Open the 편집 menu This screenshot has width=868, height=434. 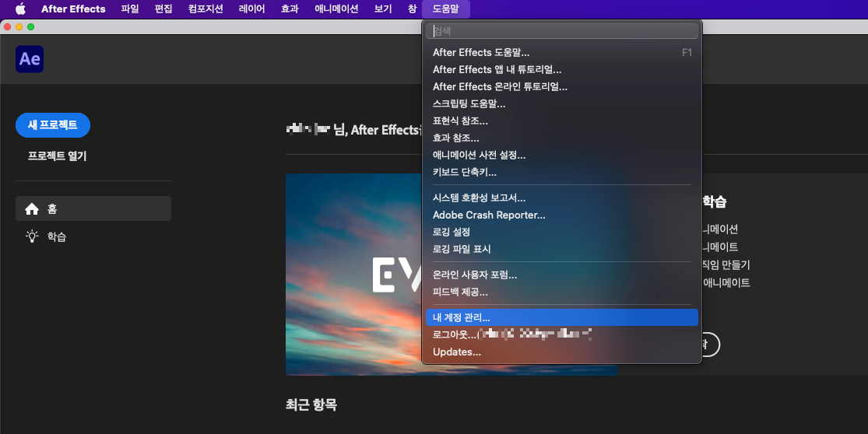(163, 9)
